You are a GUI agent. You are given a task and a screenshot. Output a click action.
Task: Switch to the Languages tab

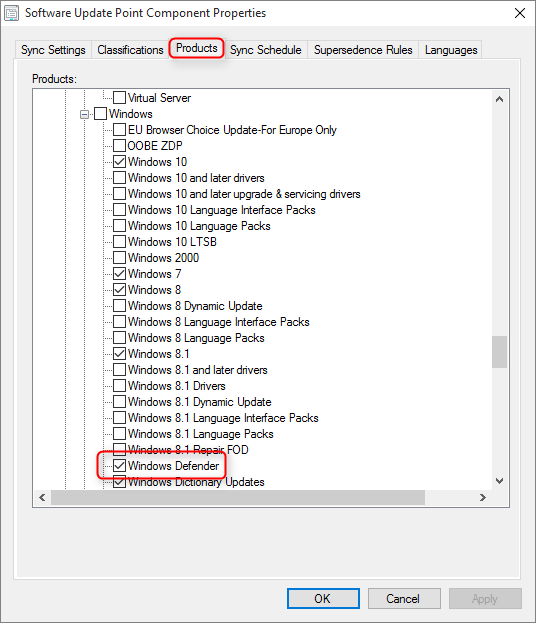pos(451,50)
